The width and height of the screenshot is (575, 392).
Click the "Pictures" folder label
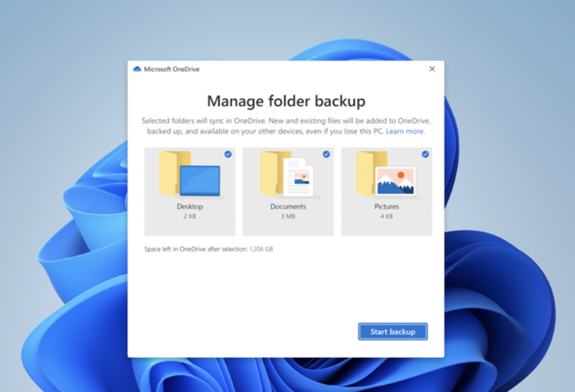coord(387,206)
